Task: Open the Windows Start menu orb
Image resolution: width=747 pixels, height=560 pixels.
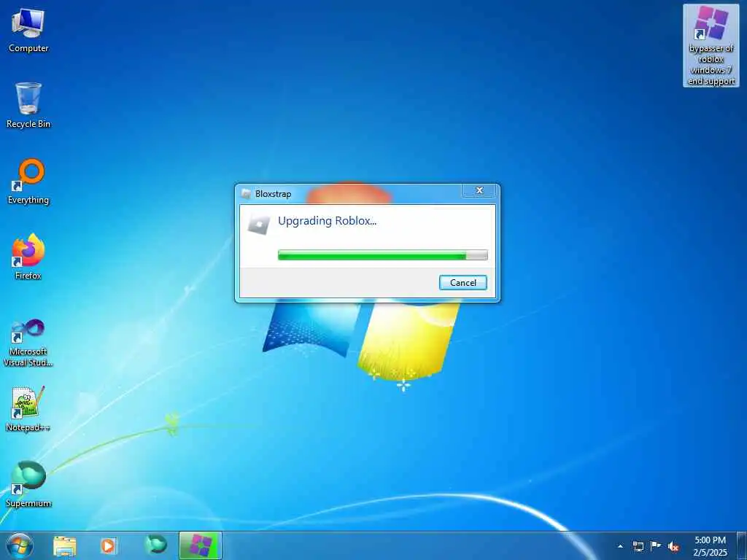Action: (20, 545)
